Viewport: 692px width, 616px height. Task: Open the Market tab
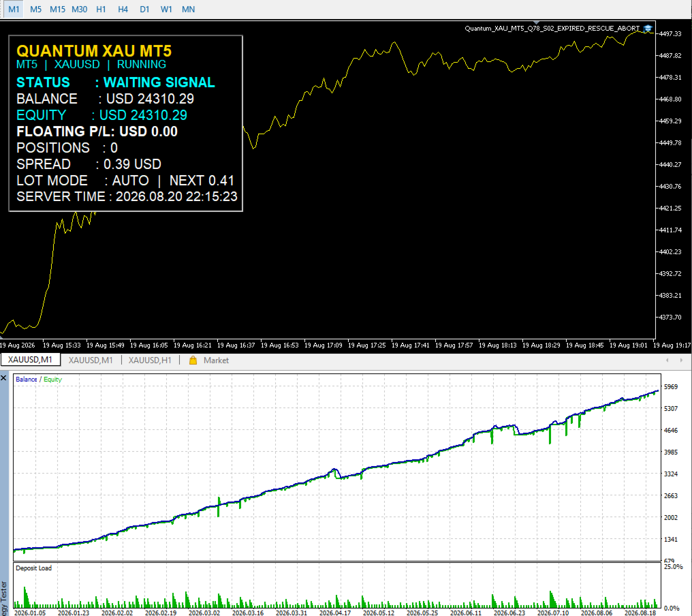click(x=209, y=360)
